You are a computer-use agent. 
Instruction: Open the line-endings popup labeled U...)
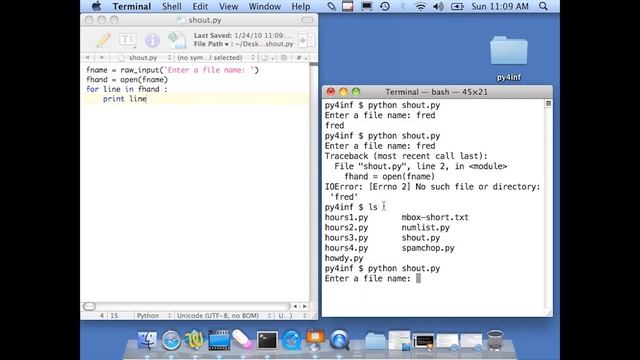coord(292,316)
